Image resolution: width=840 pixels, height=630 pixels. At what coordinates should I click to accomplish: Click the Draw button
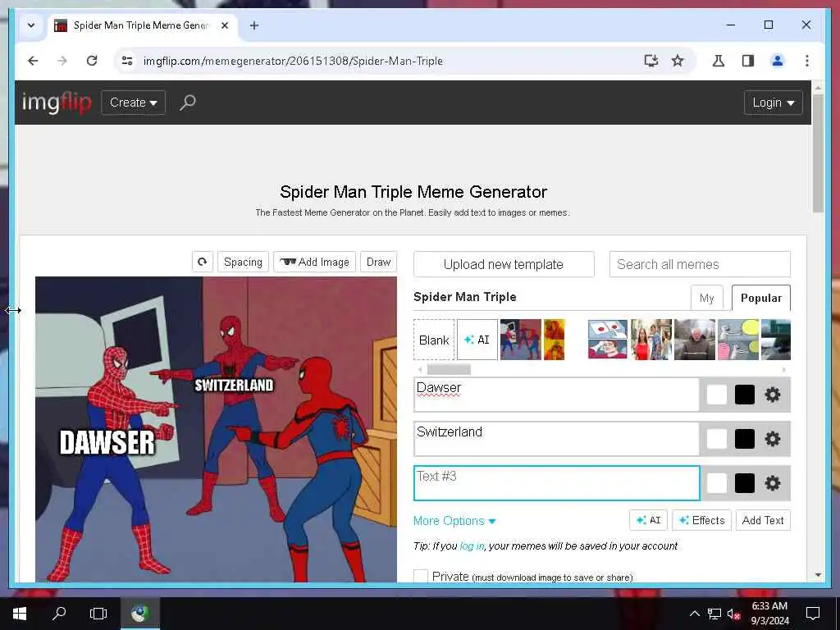[379, 262]
